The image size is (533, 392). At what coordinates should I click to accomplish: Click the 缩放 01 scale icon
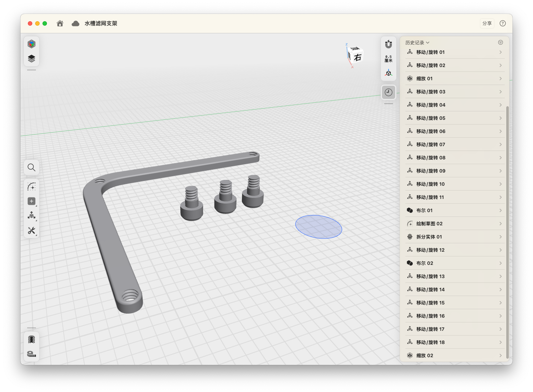410,78
